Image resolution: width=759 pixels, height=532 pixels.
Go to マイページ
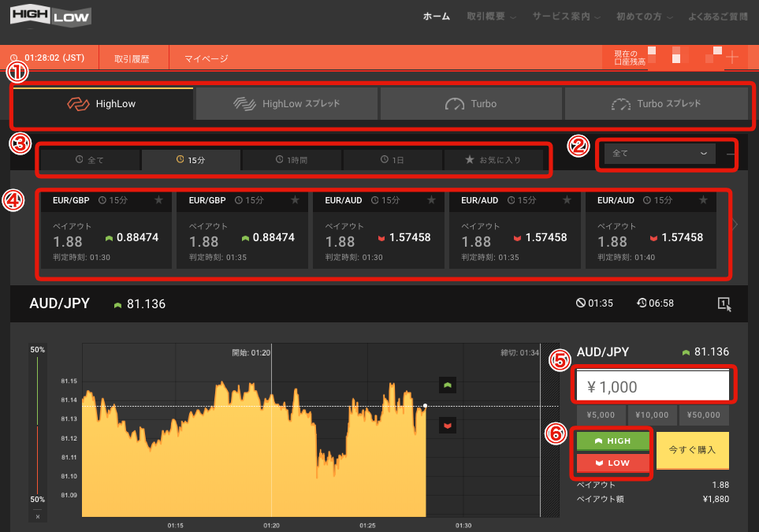click(206, 58)
